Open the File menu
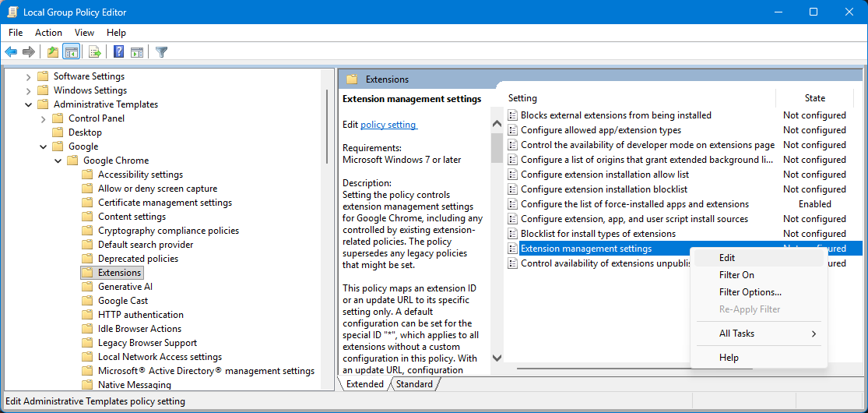This screenshot has width=868, height=413. [x=16, y=33]
